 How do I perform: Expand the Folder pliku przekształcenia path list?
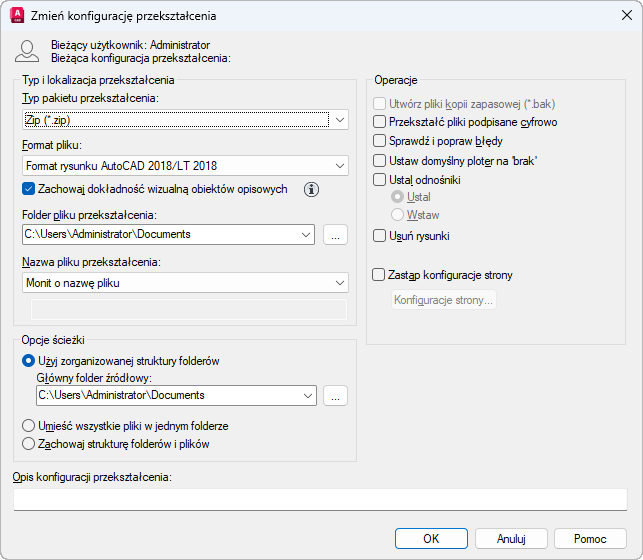306,235
